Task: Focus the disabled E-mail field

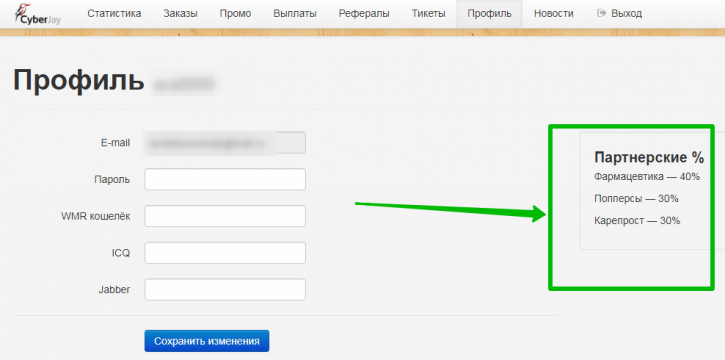Action: [x=225, y=142]
